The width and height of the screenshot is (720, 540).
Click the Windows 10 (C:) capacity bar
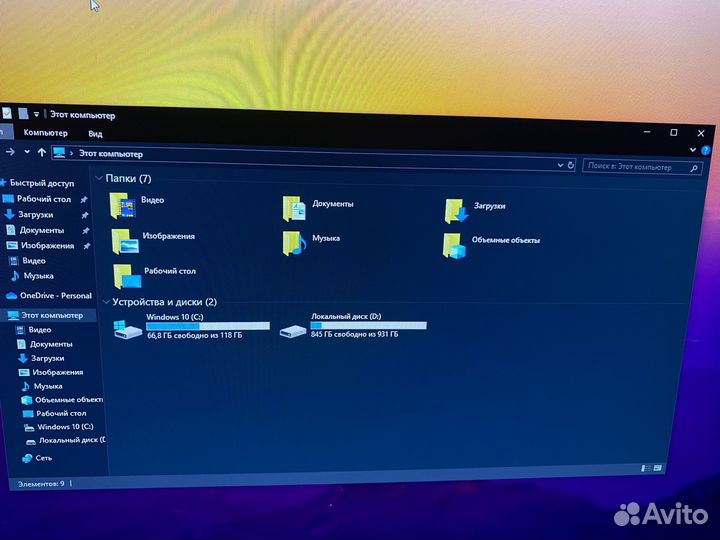point(208,325)
